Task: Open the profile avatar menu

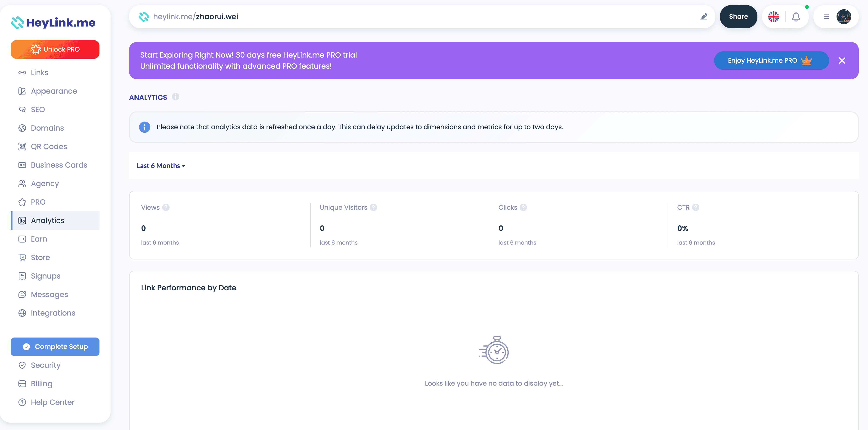Action: (x=844, y=17)
